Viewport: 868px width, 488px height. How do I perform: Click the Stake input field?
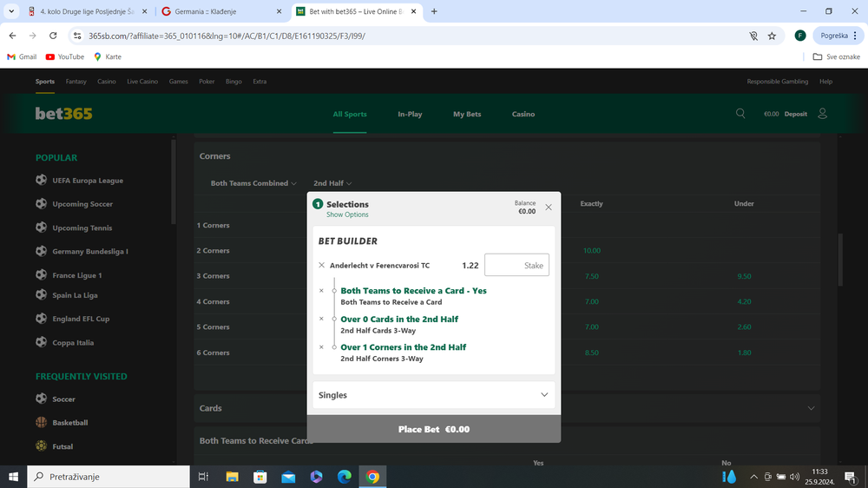pyautogui.click(x=516, y=266)
